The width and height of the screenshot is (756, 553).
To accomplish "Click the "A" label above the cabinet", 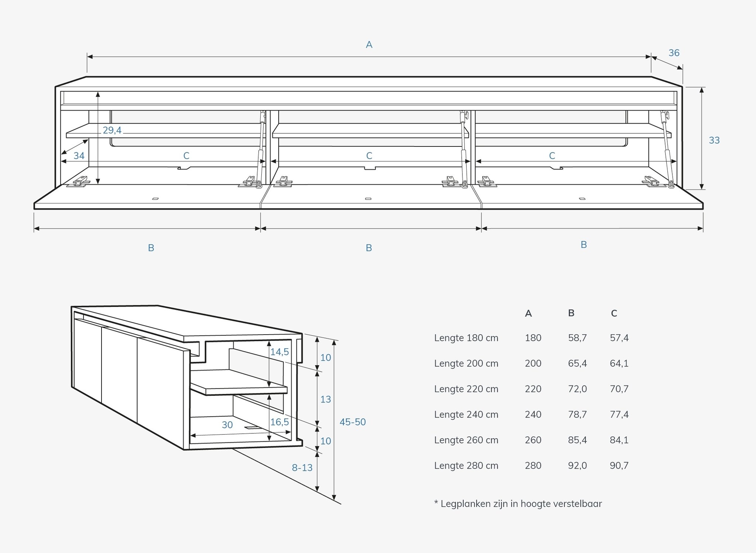I will (369, 45).
